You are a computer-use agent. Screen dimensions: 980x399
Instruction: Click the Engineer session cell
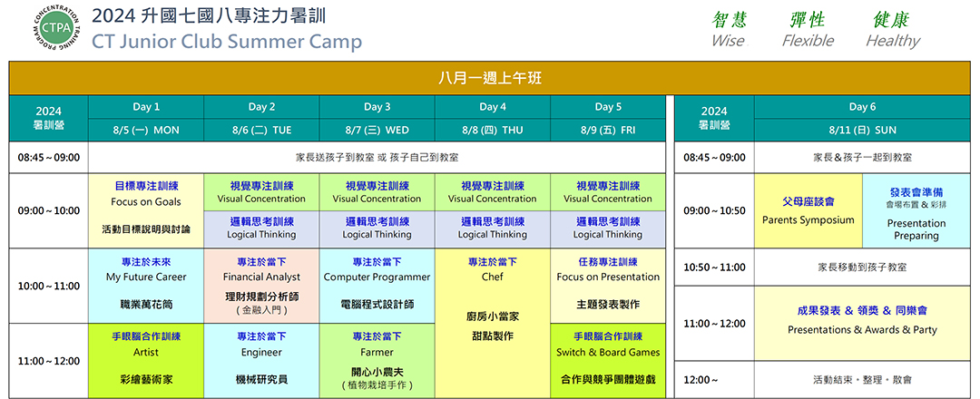tap(261, 360)
